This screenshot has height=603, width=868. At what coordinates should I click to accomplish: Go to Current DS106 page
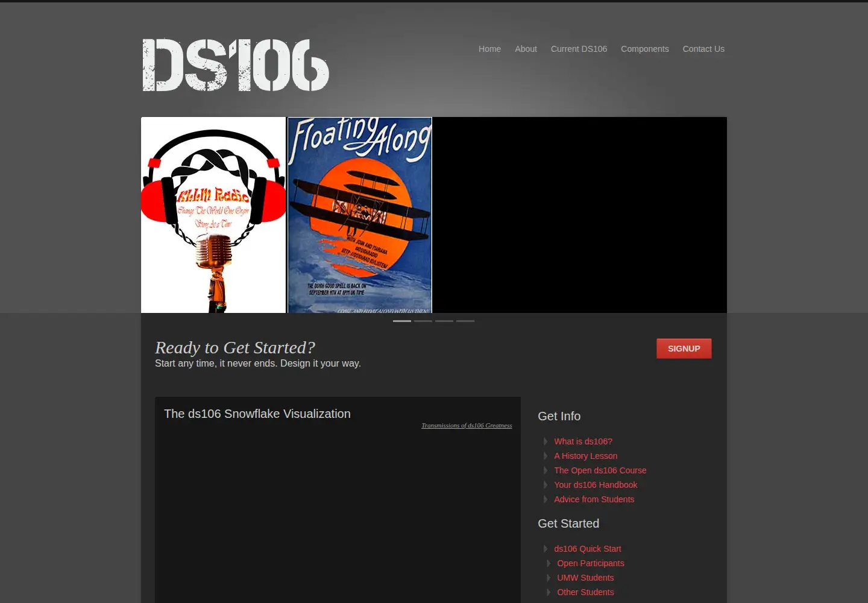[x=579, y=49]
